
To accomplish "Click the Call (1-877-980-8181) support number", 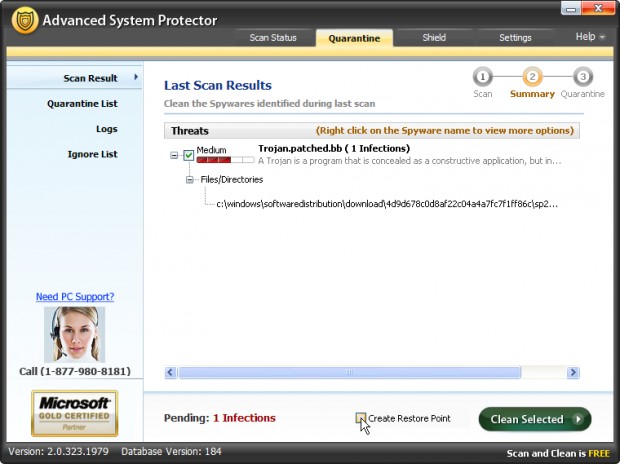I will click(75, 371).
